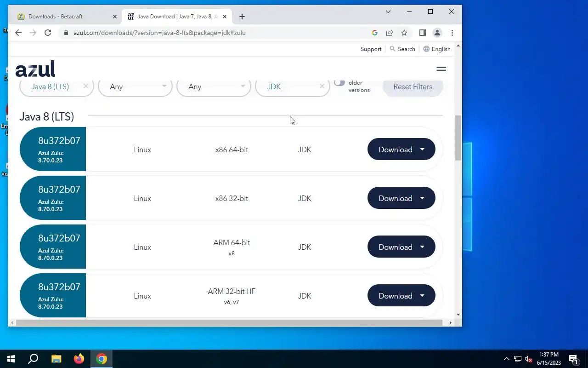588x368 pixels.
Task: Bookmark this page with star icon
Action: tap(404, 33)
